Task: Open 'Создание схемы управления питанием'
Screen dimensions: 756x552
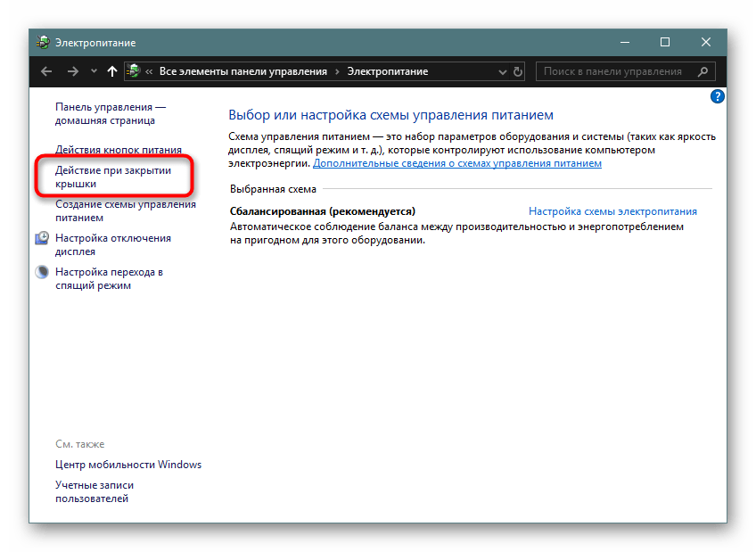Action: [125, 210]
